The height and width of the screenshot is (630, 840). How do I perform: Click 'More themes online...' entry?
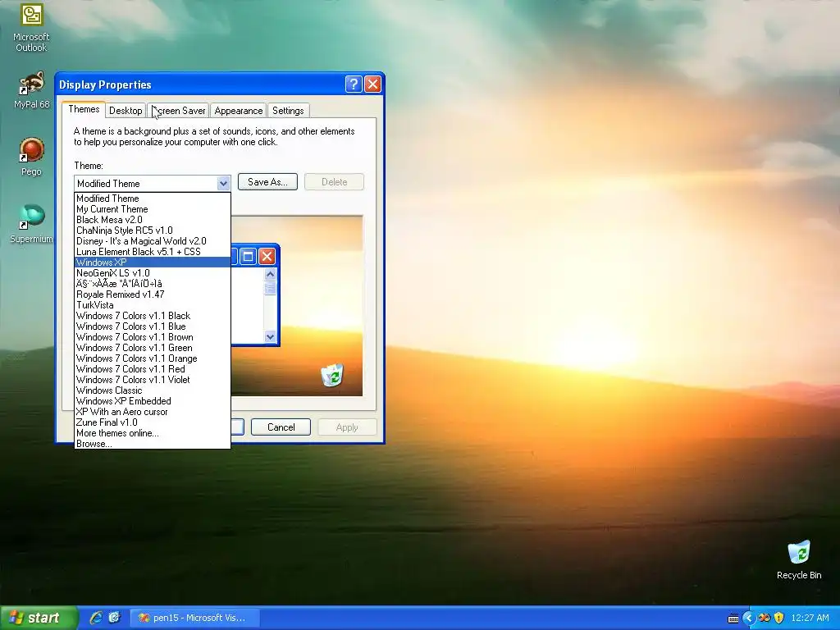(x=153, y=433)
